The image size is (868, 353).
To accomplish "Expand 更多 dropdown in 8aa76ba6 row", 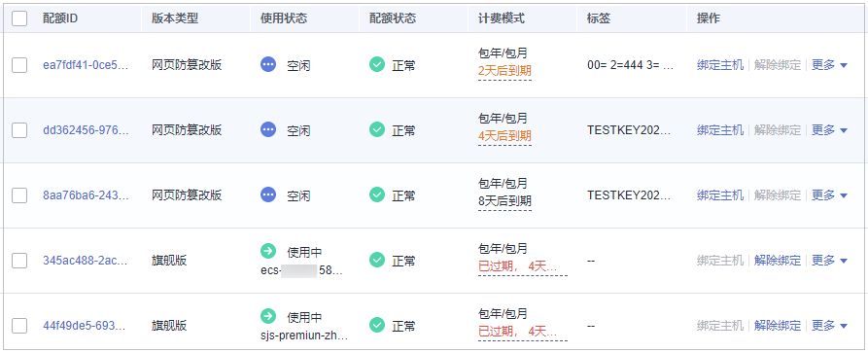I will 829,195.
